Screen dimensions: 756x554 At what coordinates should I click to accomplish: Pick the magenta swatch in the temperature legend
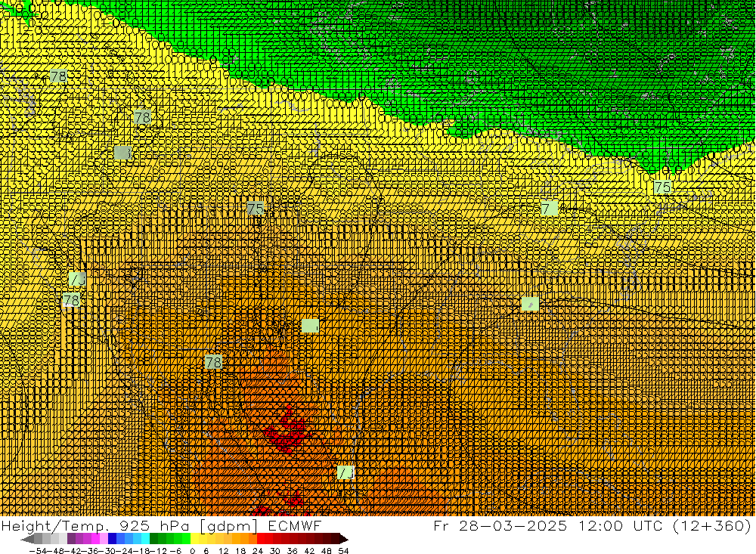click(x=95, y=539)
